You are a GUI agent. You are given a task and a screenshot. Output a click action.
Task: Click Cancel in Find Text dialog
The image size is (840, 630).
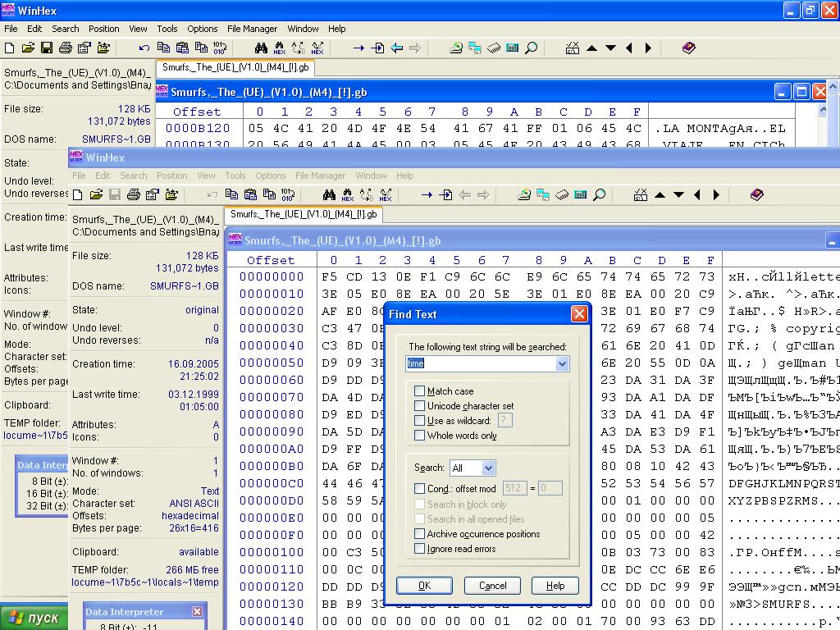492,586
